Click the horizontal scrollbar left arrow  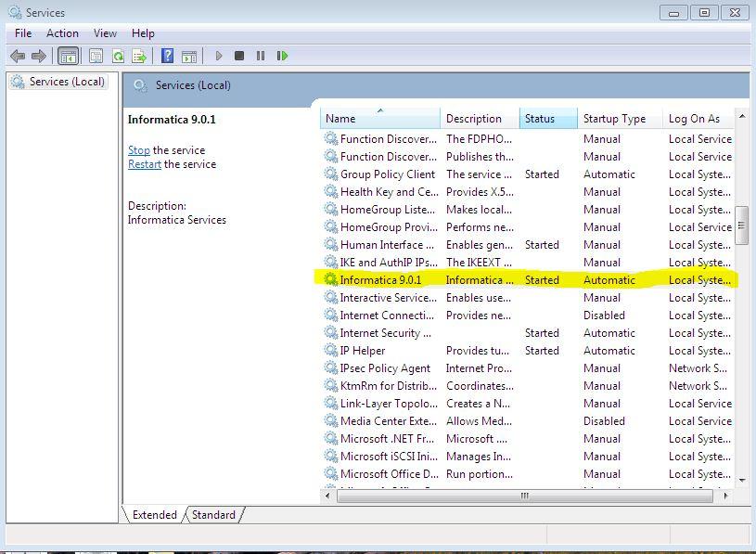point(327,496)
